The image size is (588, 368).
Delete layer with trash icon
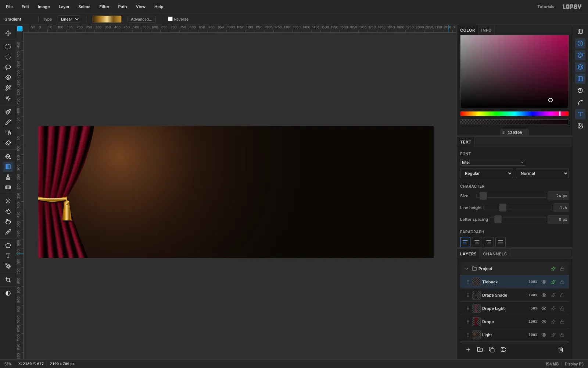(x=561, y=350)
